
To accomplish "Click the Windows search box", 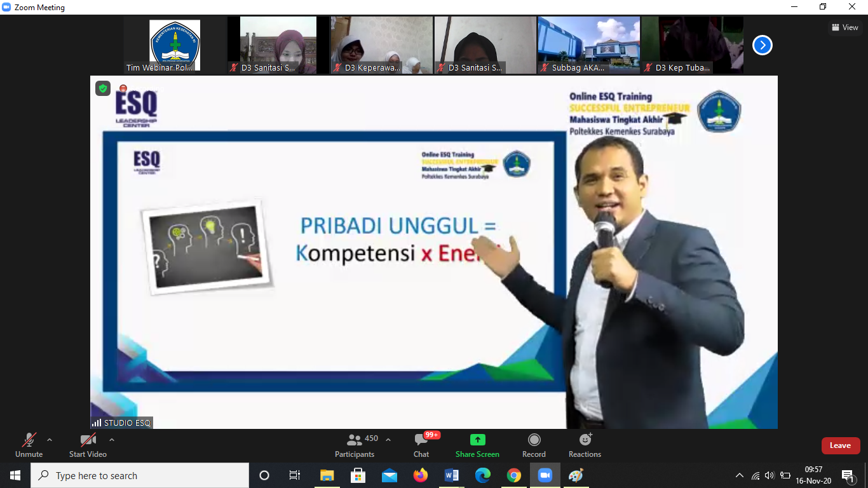I will (x=140, y=475).
